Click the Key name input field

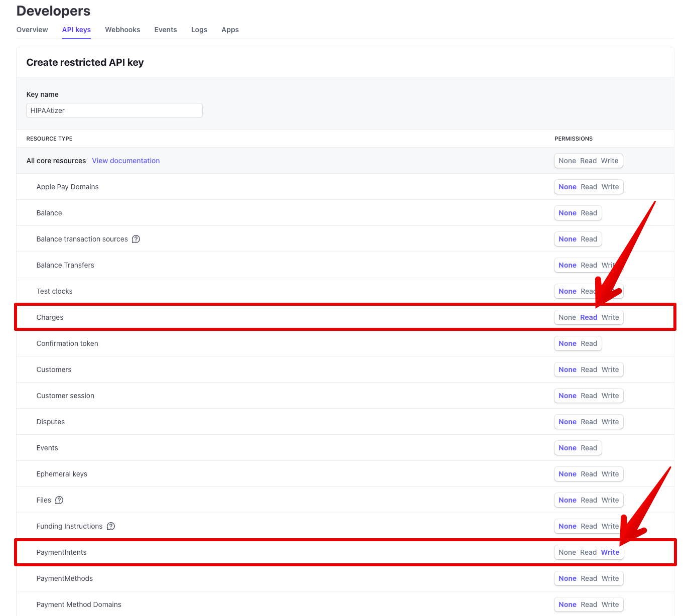[114, 110]
